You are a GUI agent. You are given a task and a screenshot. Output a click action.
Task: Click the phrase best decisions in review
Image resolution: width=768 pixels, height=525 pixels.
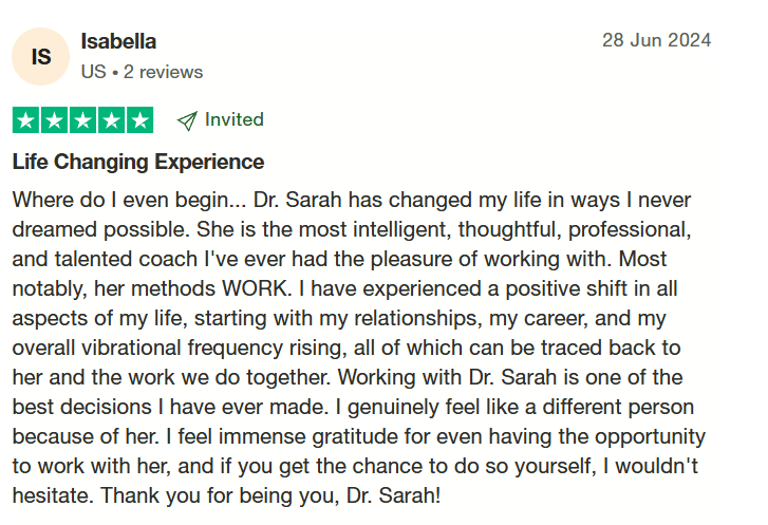(82, 407)
